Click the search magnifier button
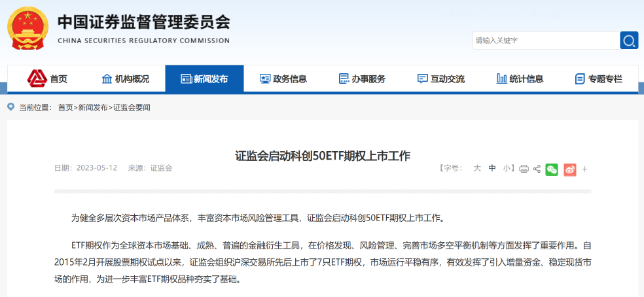The width and height of the screenshot is (644, 297). (629, 41)
